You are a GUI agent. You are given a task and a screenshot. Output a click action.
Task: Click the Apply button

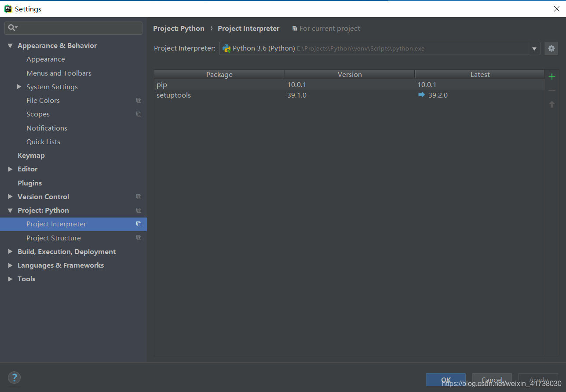coord(538,380)
